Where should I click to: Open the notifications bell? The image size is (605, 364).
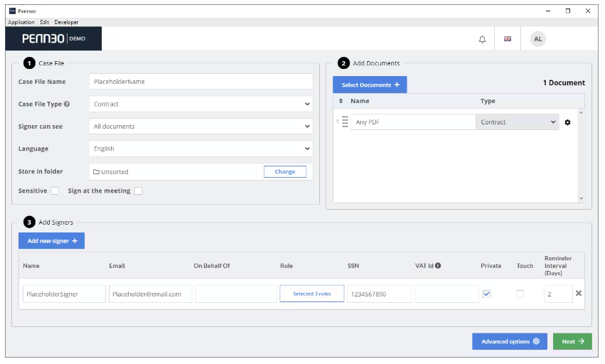coord(482,39)
